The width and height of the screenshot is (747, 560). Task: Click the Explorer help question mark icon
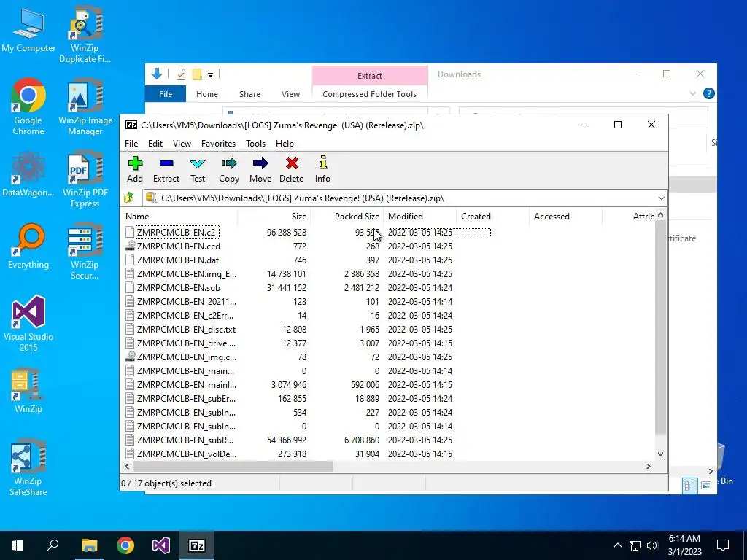pos(709,93)
